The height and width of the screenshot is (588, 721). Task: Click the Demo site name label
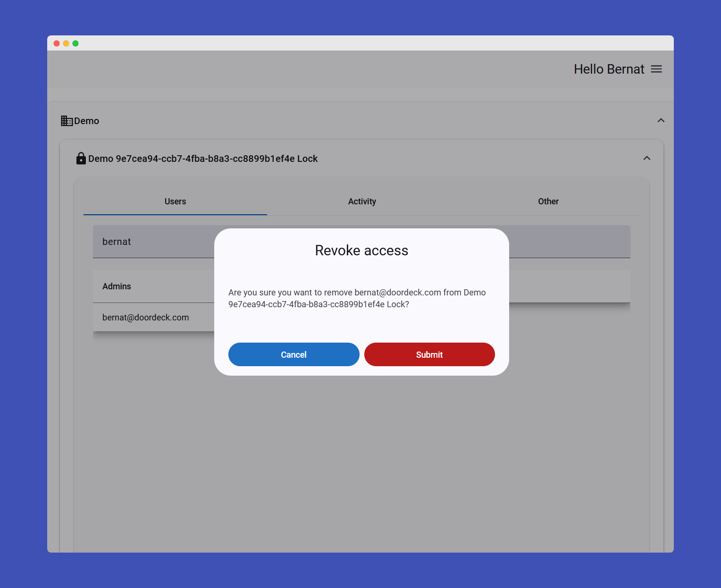pos(87,121)
